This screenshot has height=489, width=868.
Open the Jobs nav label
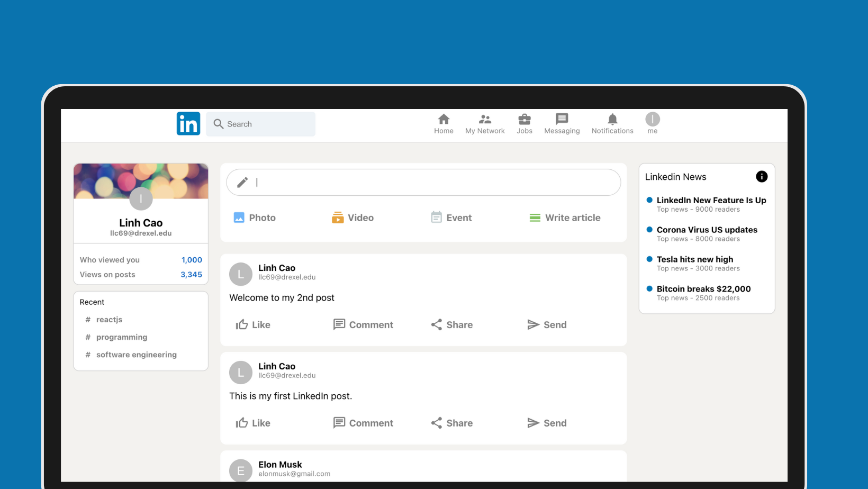525,131
